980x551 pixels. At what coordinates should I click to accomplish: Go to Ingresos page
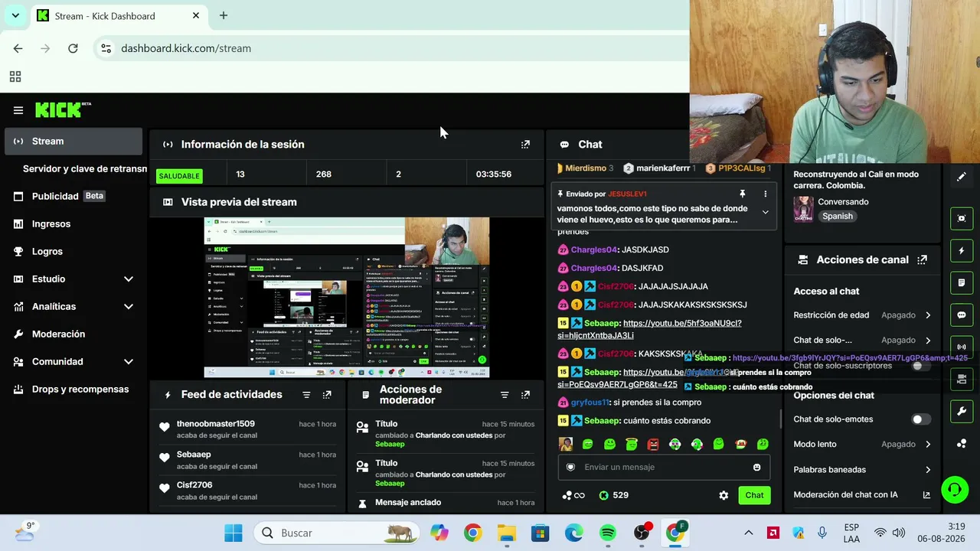[72, 224]
